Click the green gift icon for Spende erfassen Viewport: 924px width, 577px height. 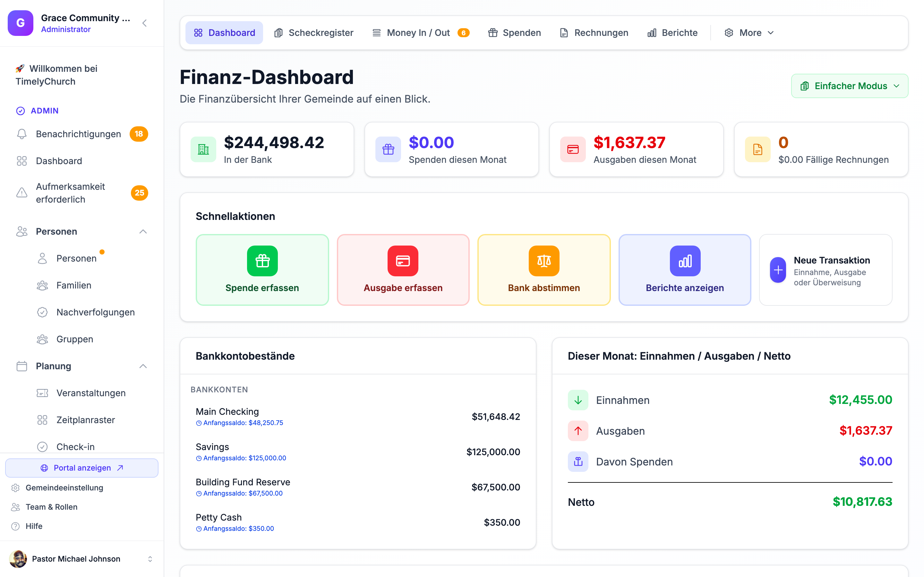pos(262,261)
